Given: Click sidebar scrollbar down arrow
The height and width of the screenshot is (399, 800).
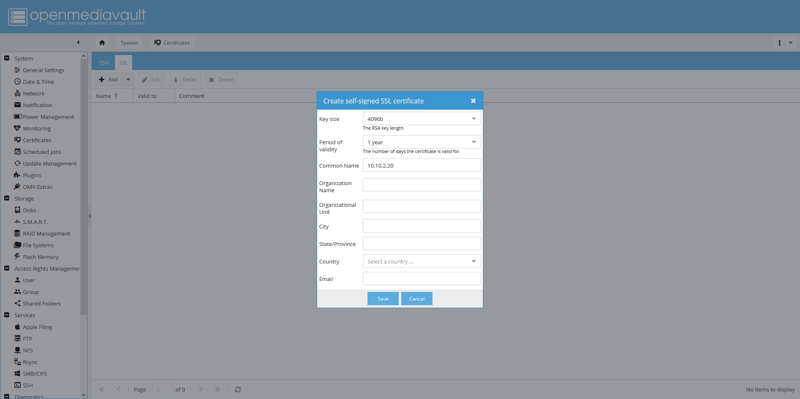Looking at the screenshot, I should pos(84,395).
